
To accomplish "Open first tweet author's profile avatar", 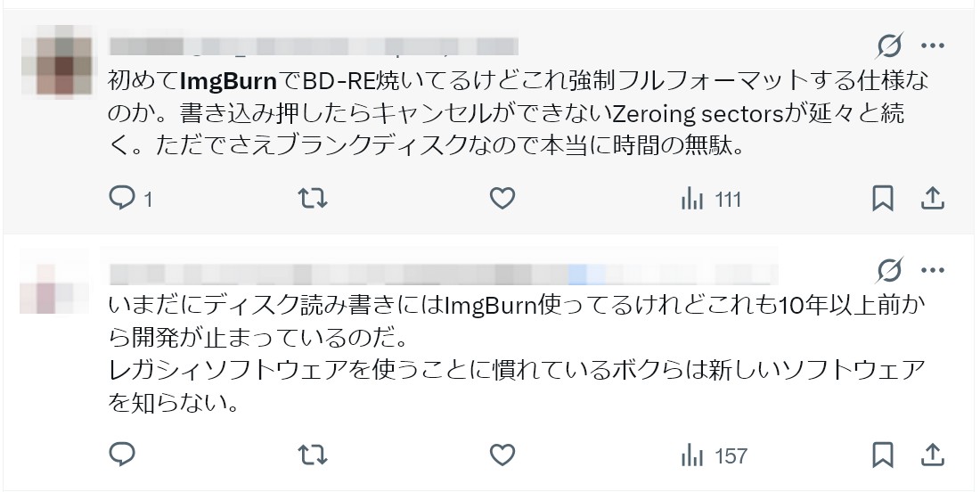I will pos(56,61).
